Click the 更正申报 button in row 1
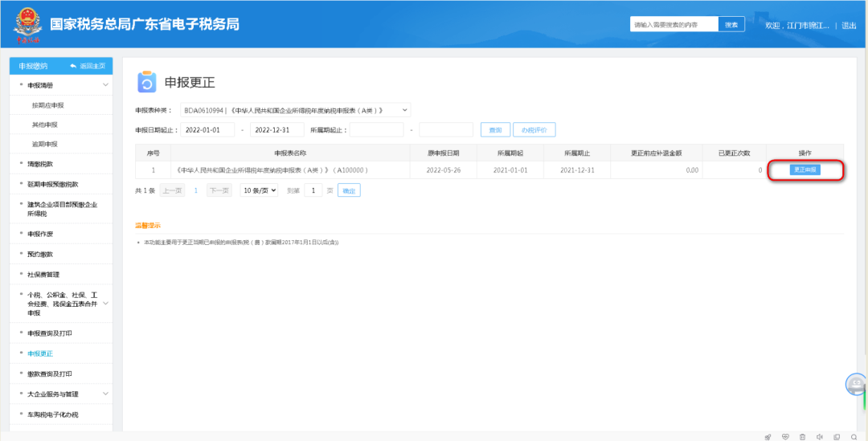The width and height of the screenshot is (868, 441). [805, 169]
